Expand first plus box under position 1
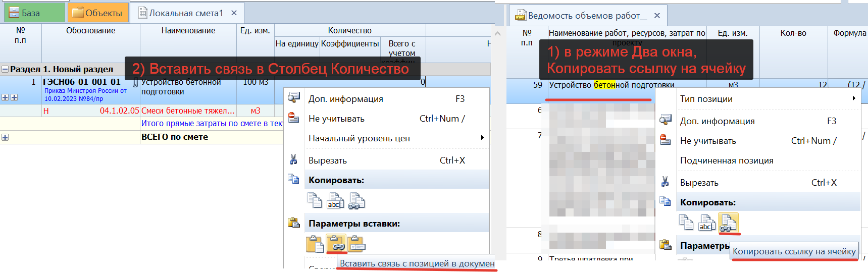 (5, 97)
